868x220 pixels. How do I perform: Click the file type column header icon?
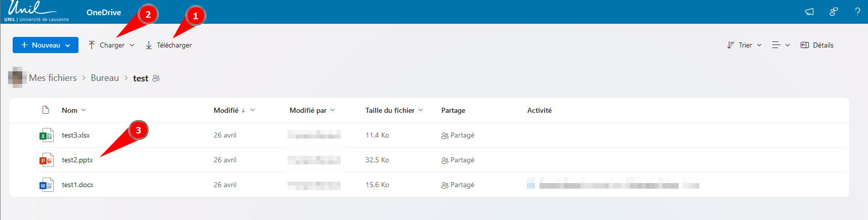46,110
